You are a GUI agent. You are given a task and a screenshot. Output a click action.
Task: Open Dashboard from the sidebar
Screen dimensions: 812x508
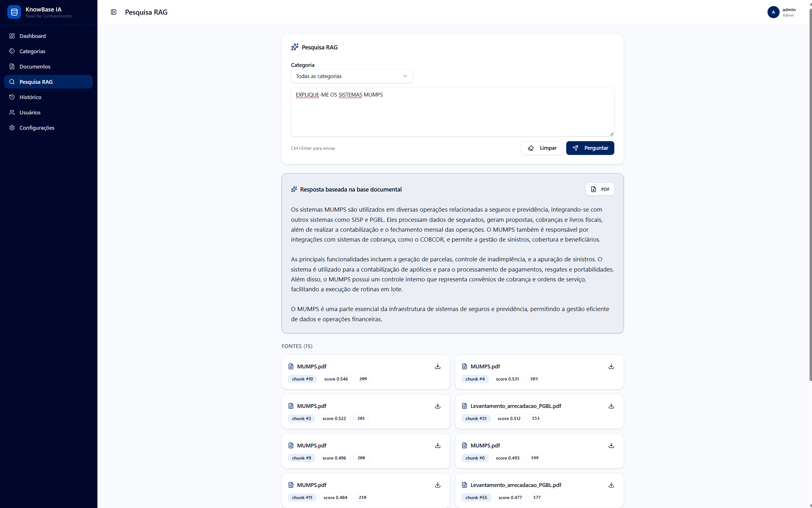click(48, 36)
